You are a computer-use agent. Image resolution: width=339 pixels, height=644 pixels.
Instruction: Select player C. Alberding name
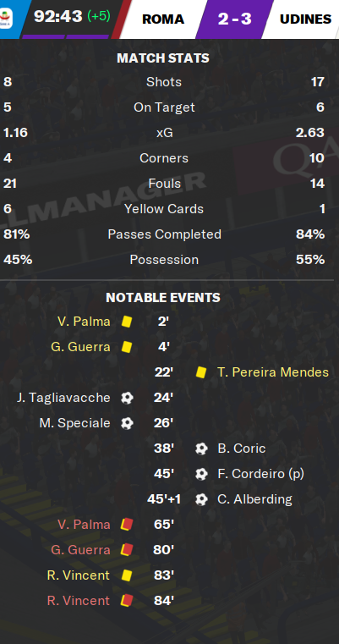[x=254, y=499]
